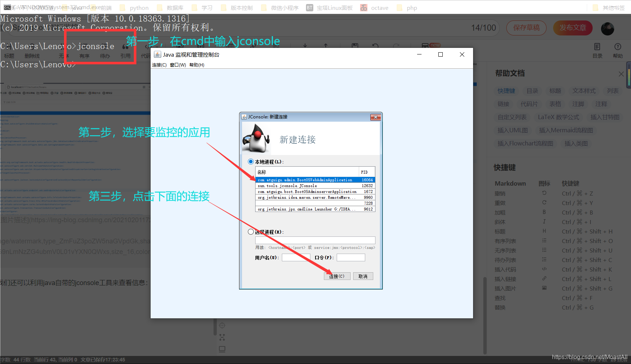
Task: Select the org.jetbrains.idea.maven.server.RemoteMave process row
Action: coord(315,197)
